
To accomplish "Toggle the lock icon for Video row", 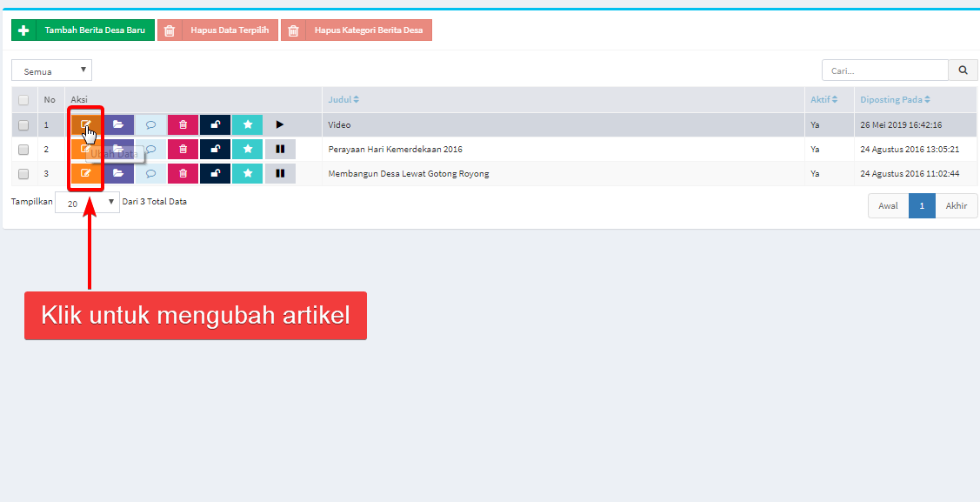I will click(215, 124).
